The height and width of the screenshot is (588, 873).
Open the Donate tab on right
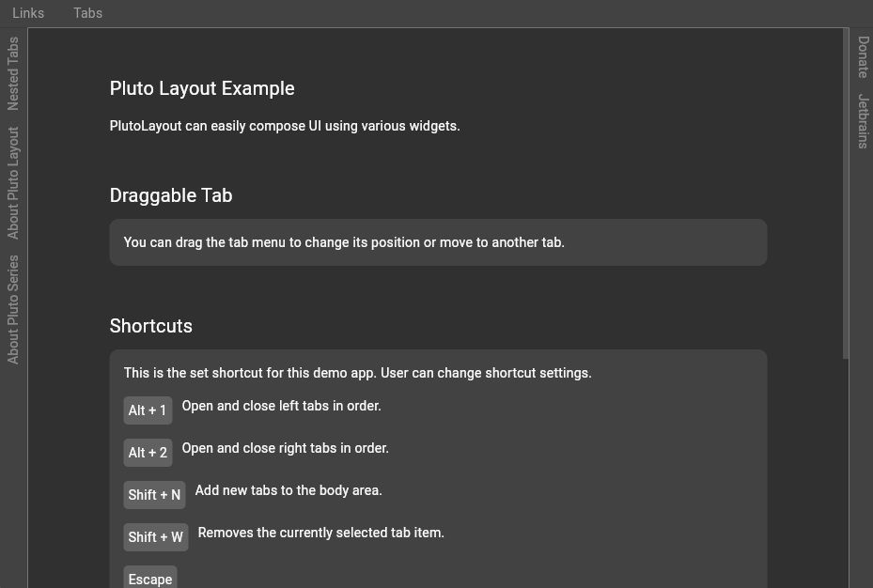point(863,56)
